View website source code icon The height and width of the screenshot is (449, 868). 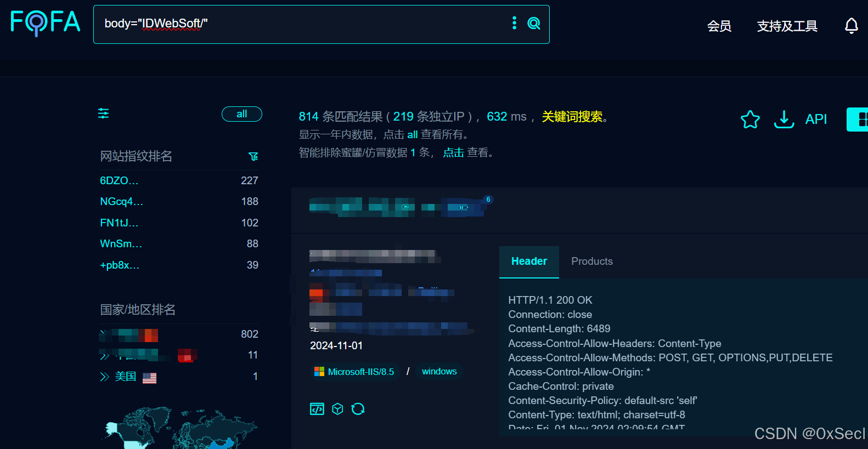pyautogui.click(x=317, y=409)
